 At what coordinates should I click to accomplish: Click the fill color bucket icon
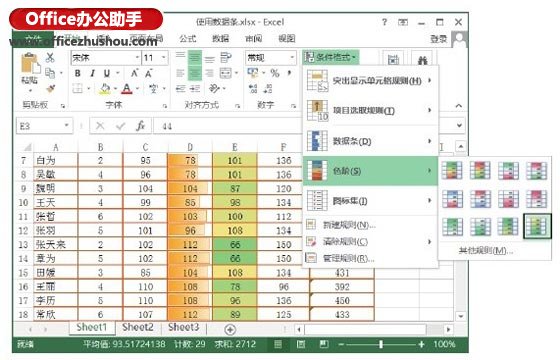tap(105, 89)
